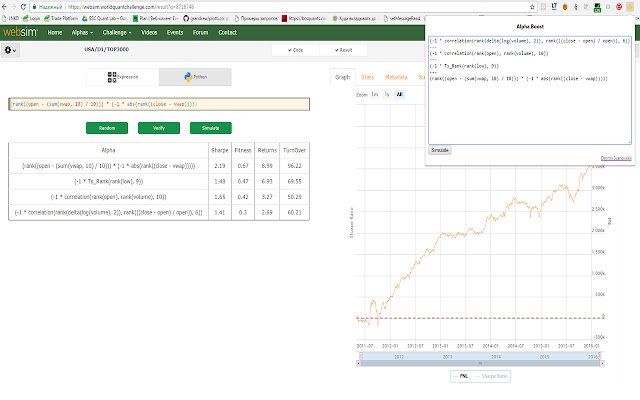Click the browser address bar URL

tap(131, 7)
